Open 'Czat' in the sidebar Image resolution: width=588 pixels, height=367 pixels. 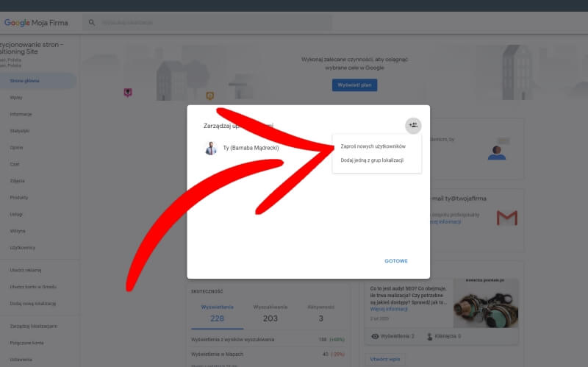[15, 164]
